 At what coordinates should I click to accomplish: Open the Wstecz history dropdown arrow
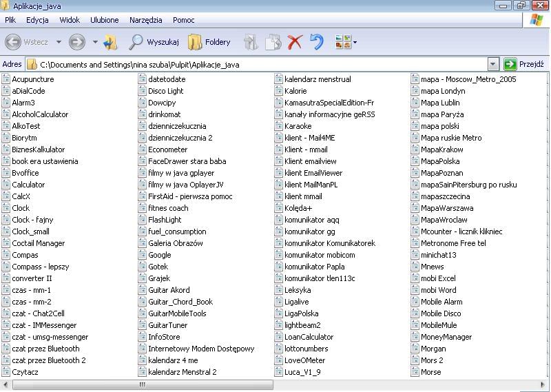[59, 42]
